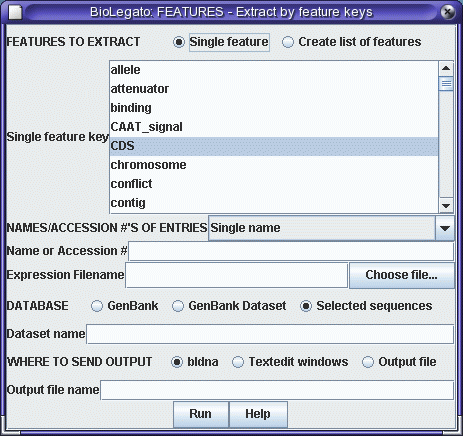The image size is (463, 436).
Task: Click the Choose file... button
Action: click(402, 275)
